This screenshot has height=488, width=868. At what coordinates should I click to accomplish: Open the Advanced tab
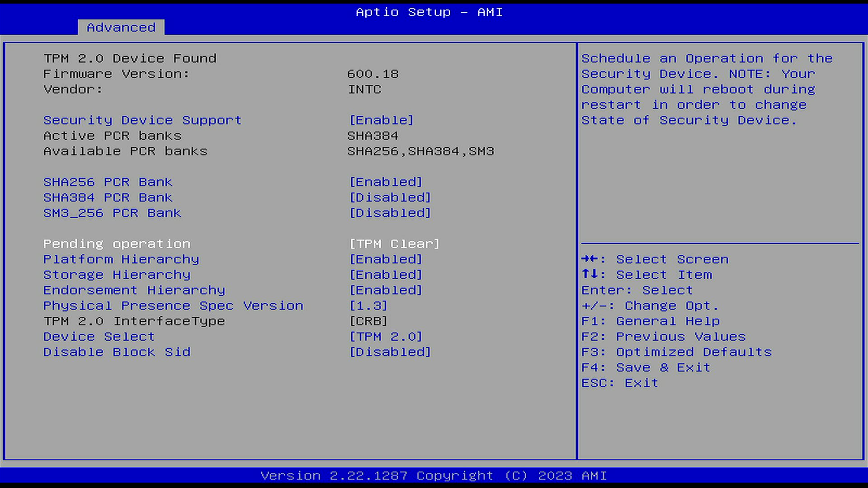click(121, 27)
